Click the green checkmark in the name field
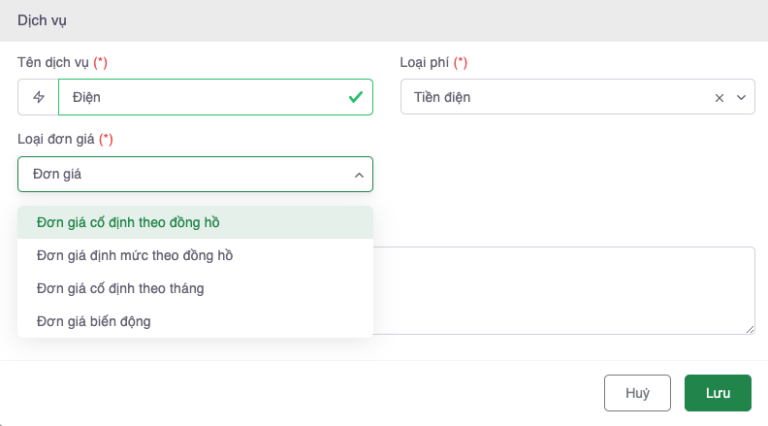Viewport: 768px width, 426px height. tap(355, 97)
